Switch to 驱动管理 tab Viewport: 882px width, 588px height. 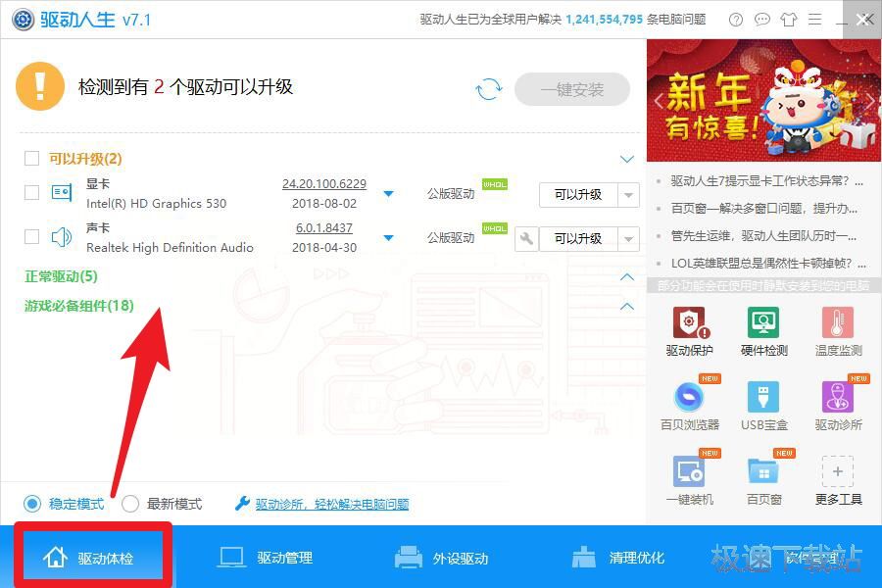point(265,558)
